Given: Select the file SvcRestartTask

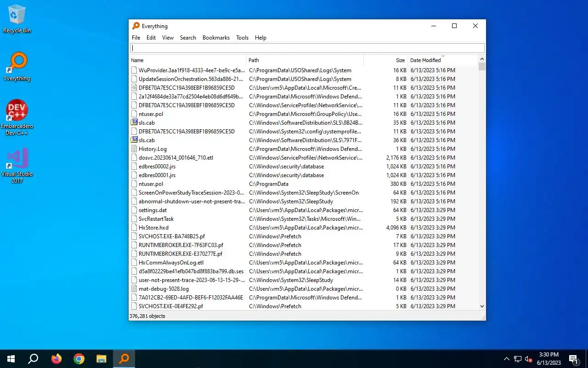Looking at the screenshot, I should [x=156, y=219].
